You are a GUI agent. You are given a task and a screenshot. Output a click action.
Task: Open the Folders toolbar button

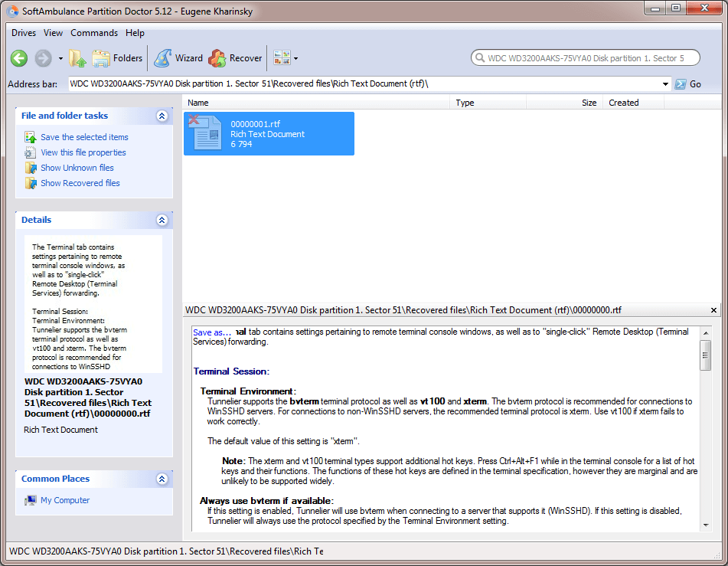(x=117, y=58)
